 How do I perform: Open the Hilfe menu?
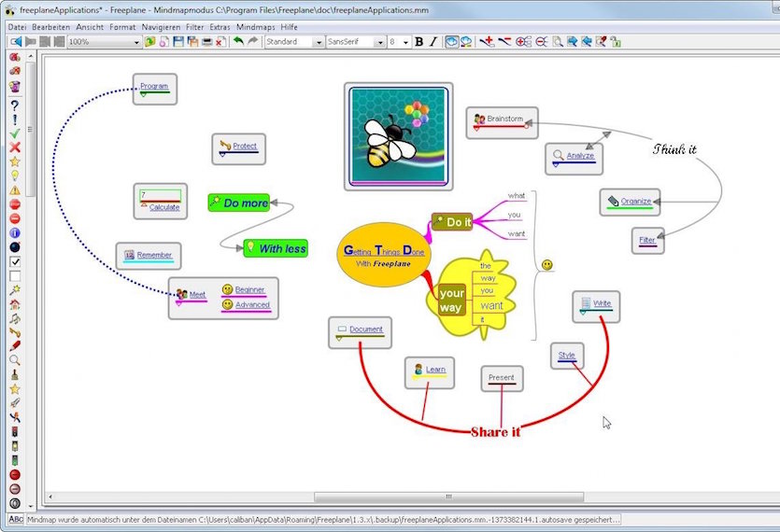[x=289, y=27]
